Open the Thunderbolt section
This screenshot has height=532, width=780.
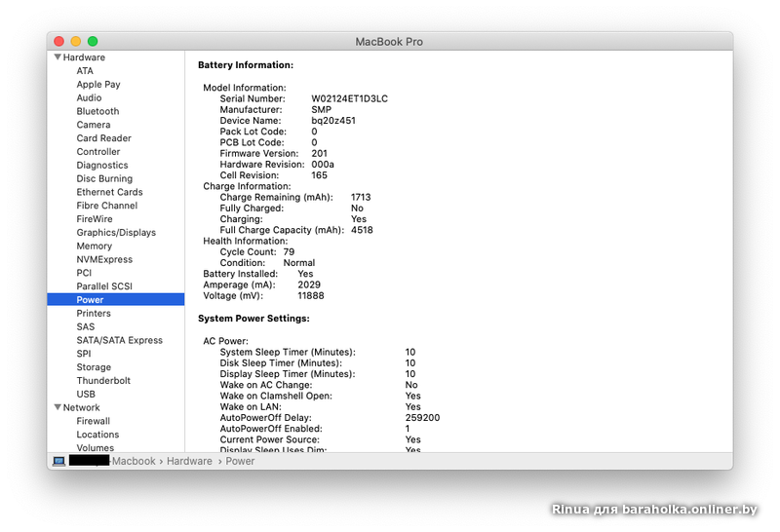103,380
